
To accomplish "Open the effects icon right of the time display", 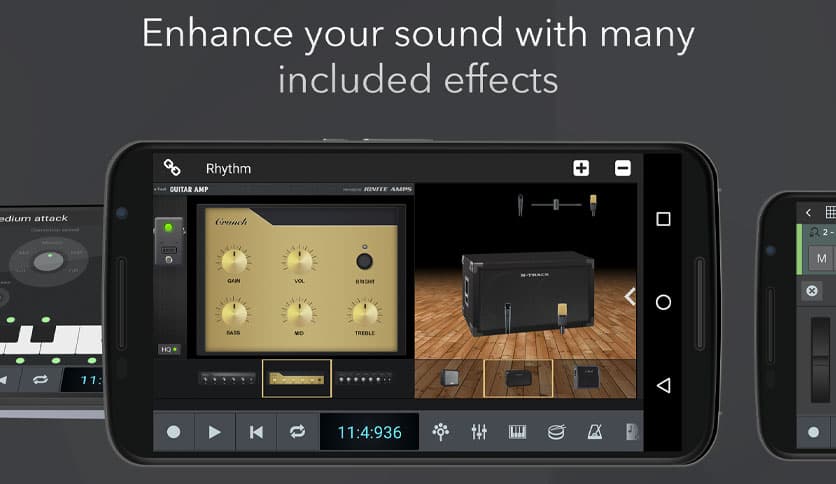I will click(440, 432).
